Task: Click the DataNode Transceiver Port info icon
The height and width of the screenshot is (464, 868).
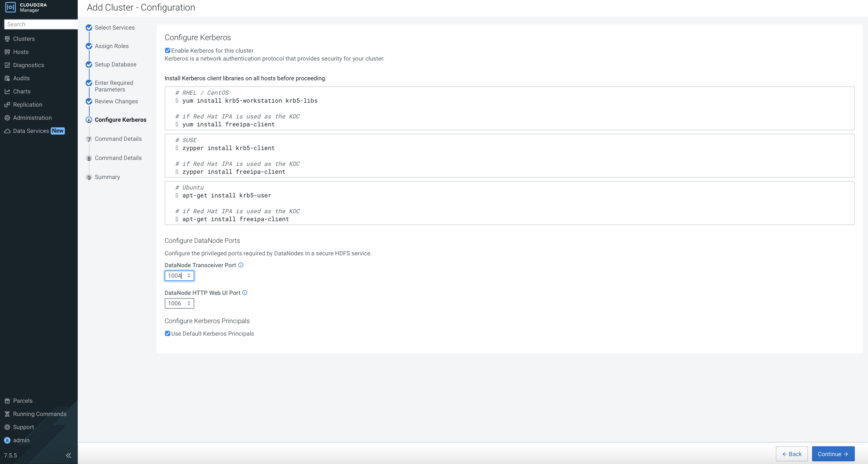Action: pyautogui.click(x=241, y=265)
